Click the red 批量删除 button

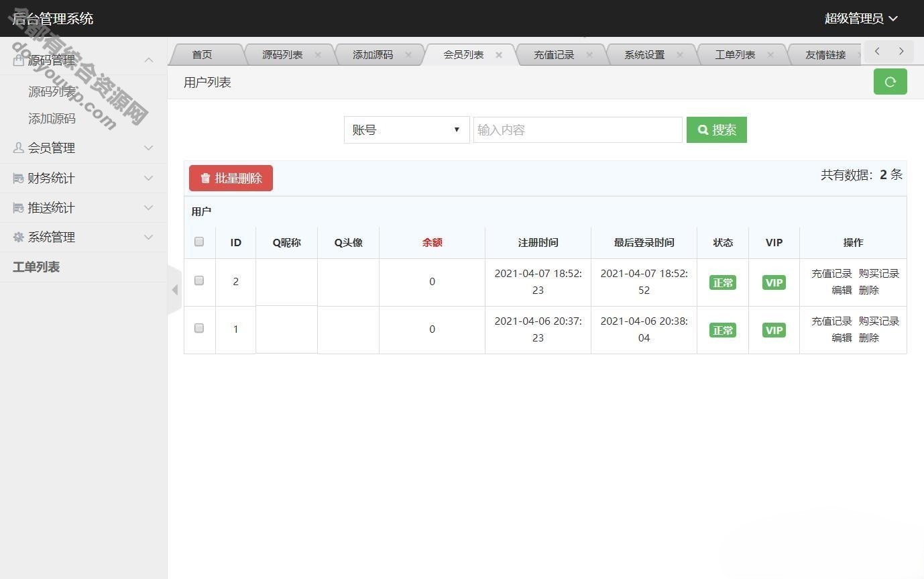(231, 178)
